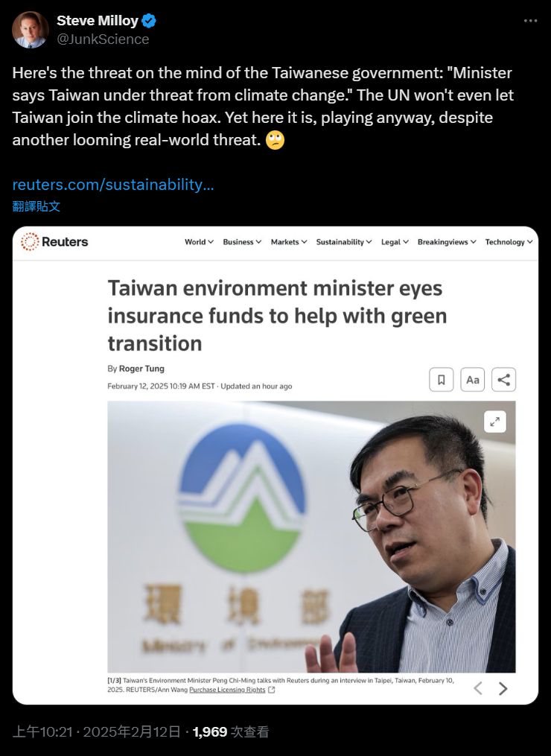This screenshot has width=551, height=756.
Task: Expand the Technology dropdown menu
Action: tap(509, 242)
